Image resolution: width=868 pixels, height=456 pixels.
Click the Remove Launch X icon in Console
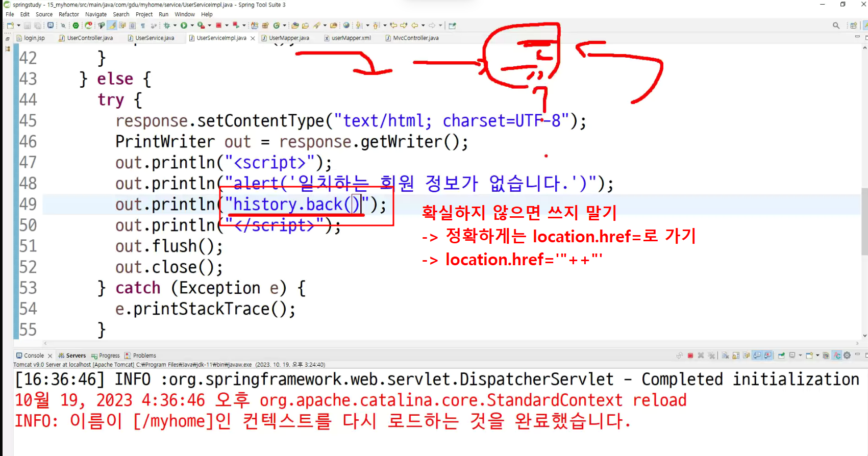[x=701, y=356]
